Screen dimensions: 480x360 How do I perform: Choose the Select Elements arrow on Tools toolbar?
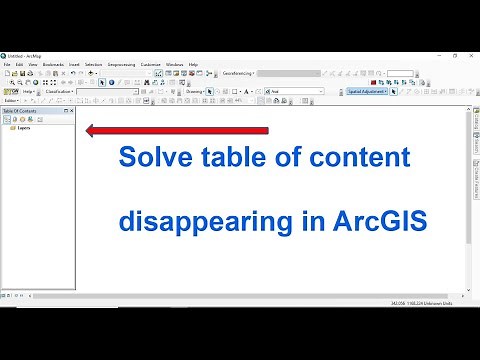click(x=102, y=82)
